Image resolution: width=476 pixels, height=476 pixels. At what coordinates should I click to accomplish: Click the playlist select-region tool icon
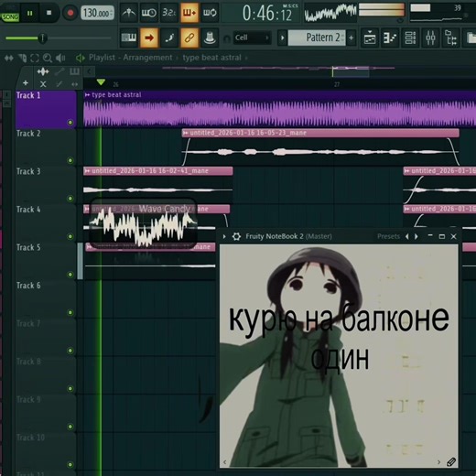pyautogui.click(x=35, y=58)
